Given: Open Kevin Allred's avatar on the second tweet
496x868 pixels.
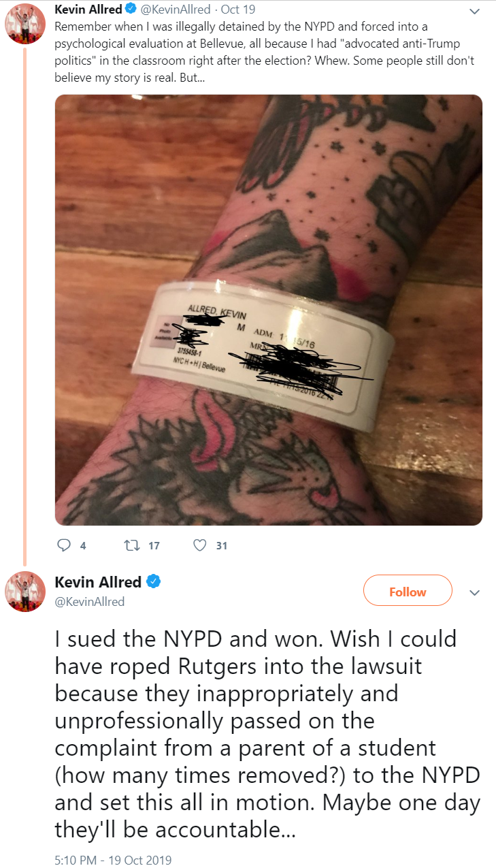Looking at the screenshot, I should (x=25, y=592).
